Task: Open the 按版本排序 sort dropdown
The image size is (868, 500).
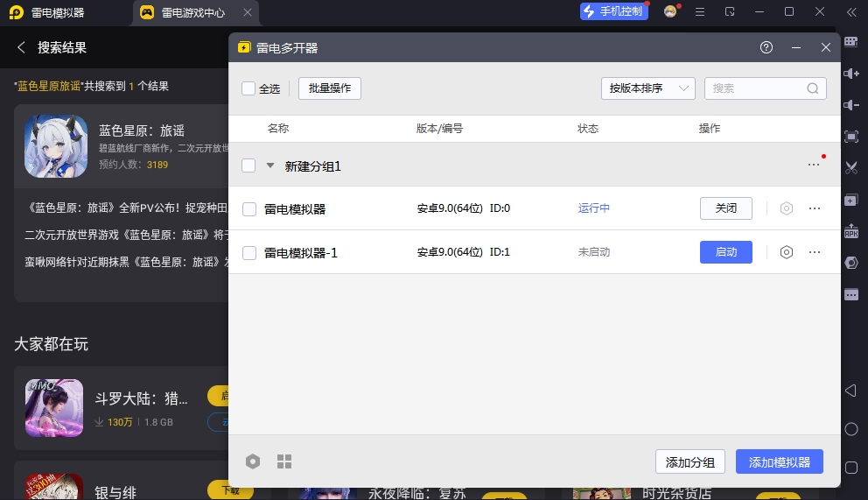Action: coord(647,88)
